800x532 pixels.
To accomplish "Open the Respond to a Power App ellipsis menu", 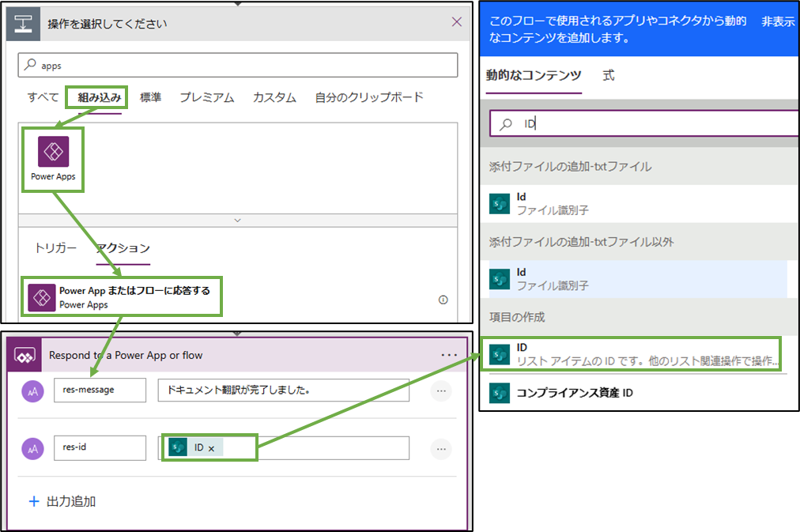I will pyautogui.click(x=449, y=355).
